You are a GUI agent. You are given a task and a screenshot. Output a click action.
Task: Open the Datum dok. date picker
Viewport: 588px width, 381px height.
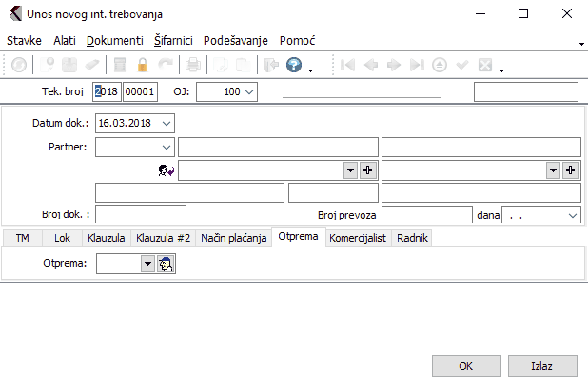[x=167, y=123]
